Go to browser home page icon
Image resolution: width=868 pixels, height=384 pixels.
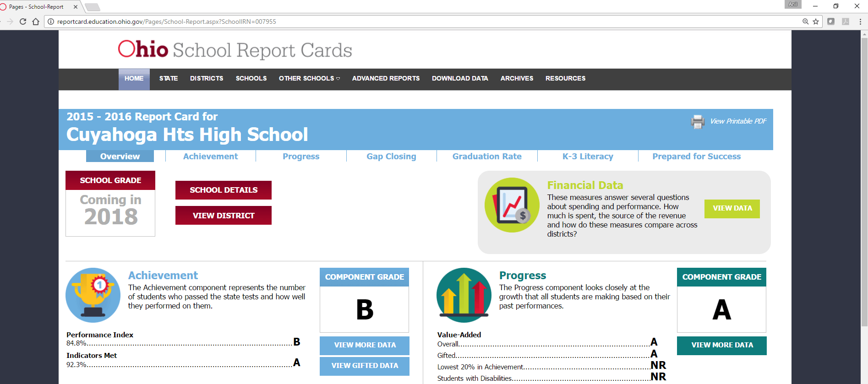tap(36, 22)
